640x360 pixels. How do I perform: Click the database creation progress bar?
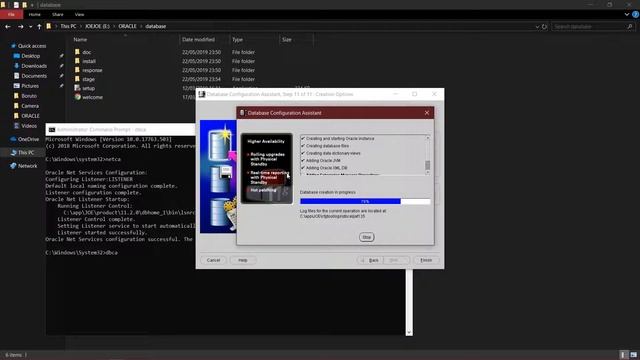coord(365,201)
